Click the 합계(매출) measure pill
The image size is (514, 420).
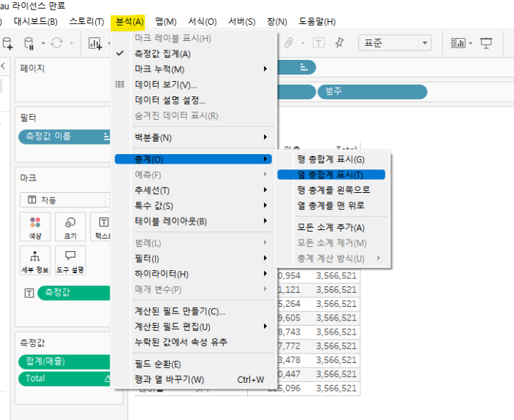pyautogui.click(x=64, y=362)
